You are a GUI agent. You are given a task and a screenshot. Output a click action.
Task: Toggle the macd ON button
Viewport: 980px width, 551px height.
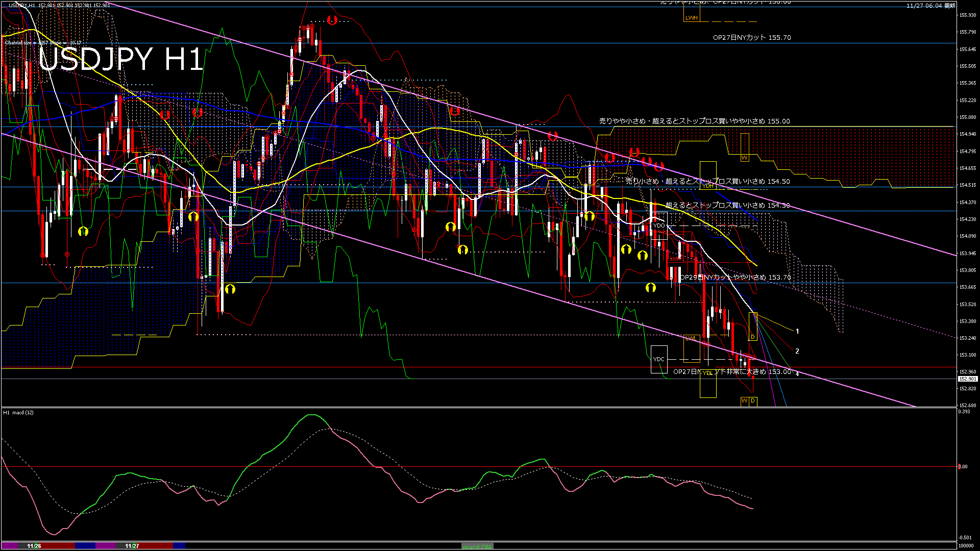[477, 546]
